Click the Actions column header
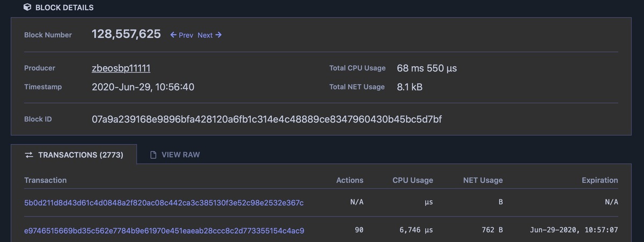 point(349,180)
